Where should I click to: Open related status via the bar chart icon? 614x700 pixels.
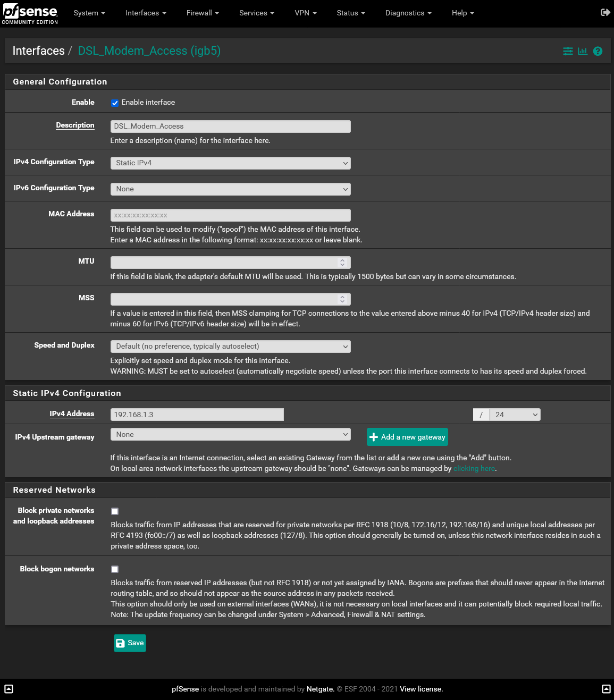[583, 51]
